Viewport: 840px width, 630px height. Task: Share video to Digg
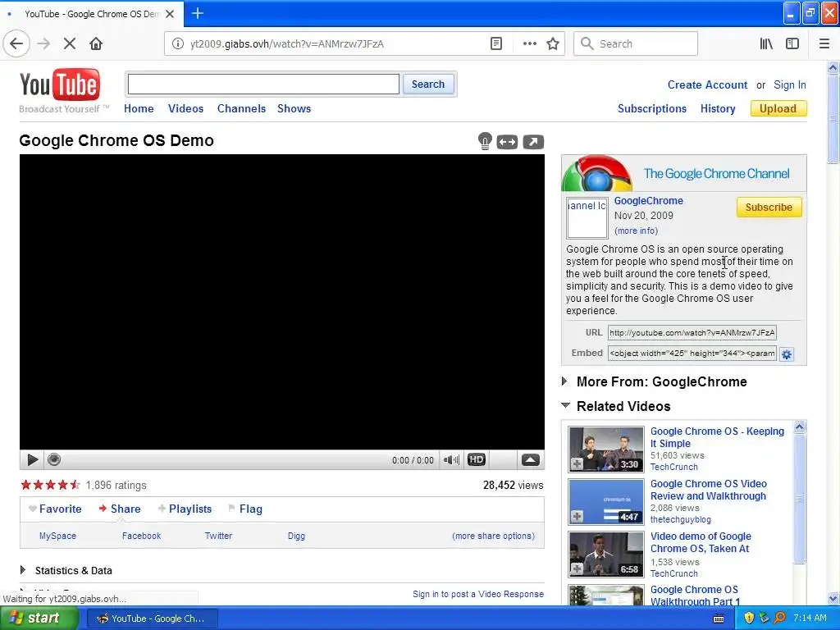[296, 536]
